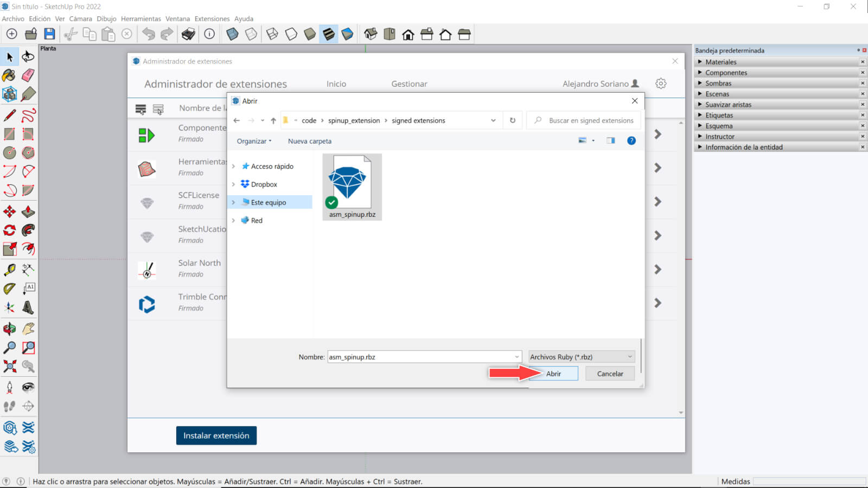The height and width of the screenshot is (488, 868).
Task: Activate the Move tool
Action: (10, 211)
